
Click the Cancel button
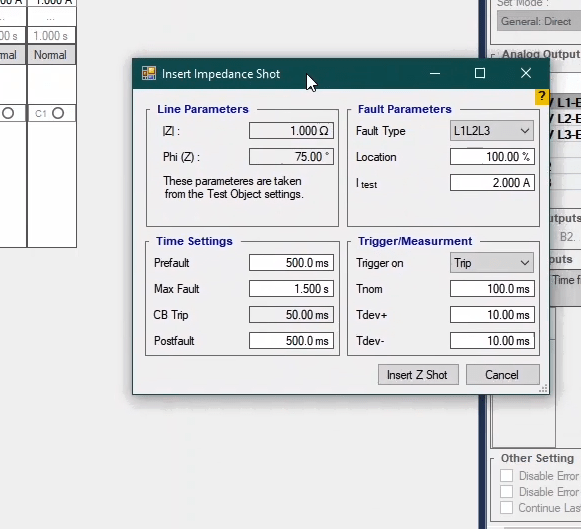coord(502,375)
